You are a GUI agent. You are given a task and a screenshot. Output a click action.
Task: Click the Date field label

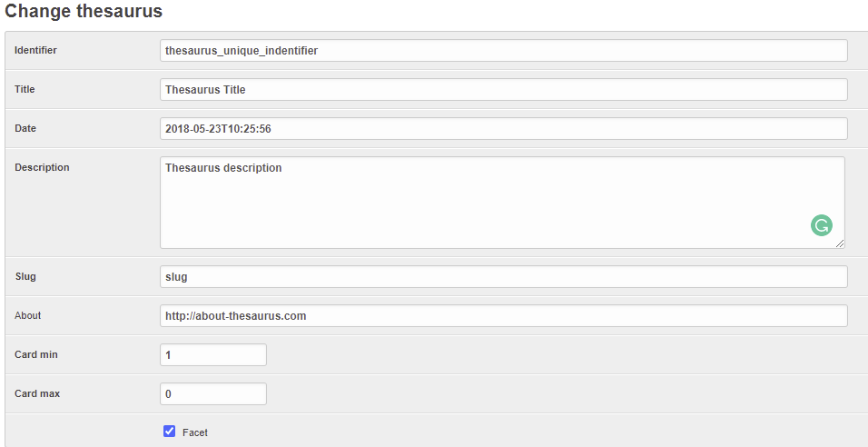click(x=25, y=128)
